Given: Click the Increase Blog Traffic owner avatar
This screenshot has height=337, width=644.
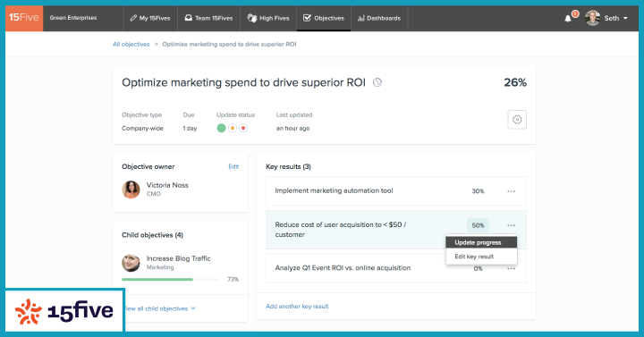Looking at the screenshot, I should (131, 263).
